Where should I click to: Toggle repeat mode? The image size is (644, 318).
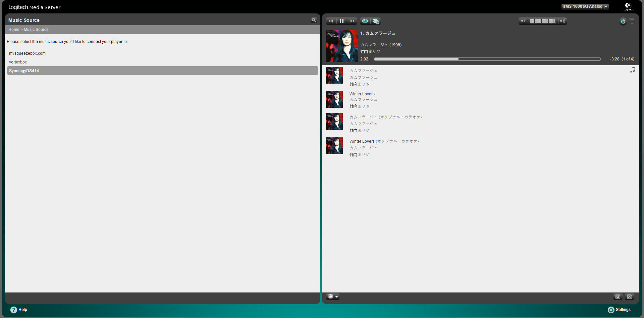tap(365, 21)
